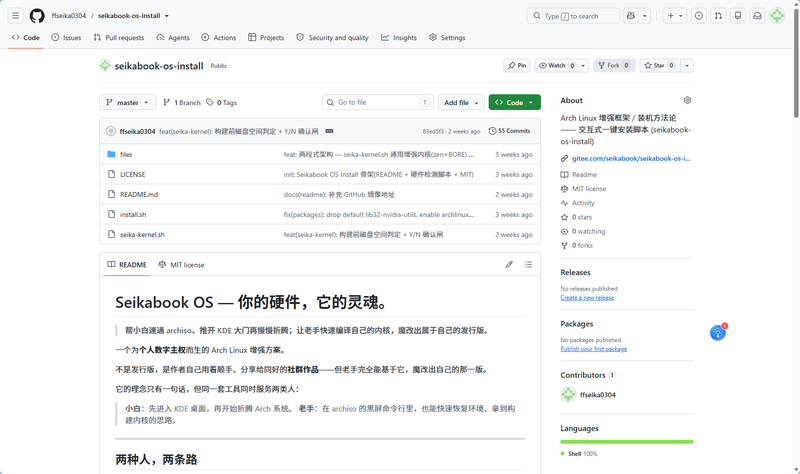Switch to the MIT license tab
This screenshot has width=800, height=474.
pos(181,265)
